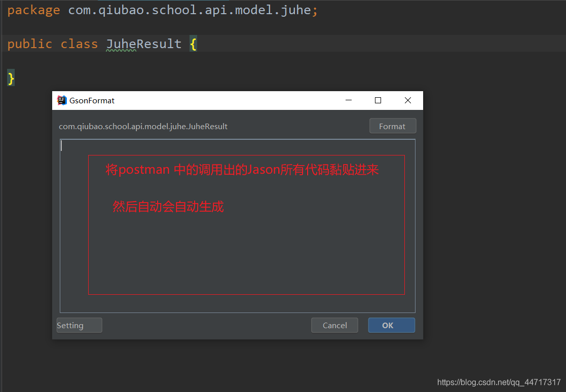Viewport: 566px width, 392px height.
Task: Click the blinking caret in the JSON field
Action: [61, 145]
